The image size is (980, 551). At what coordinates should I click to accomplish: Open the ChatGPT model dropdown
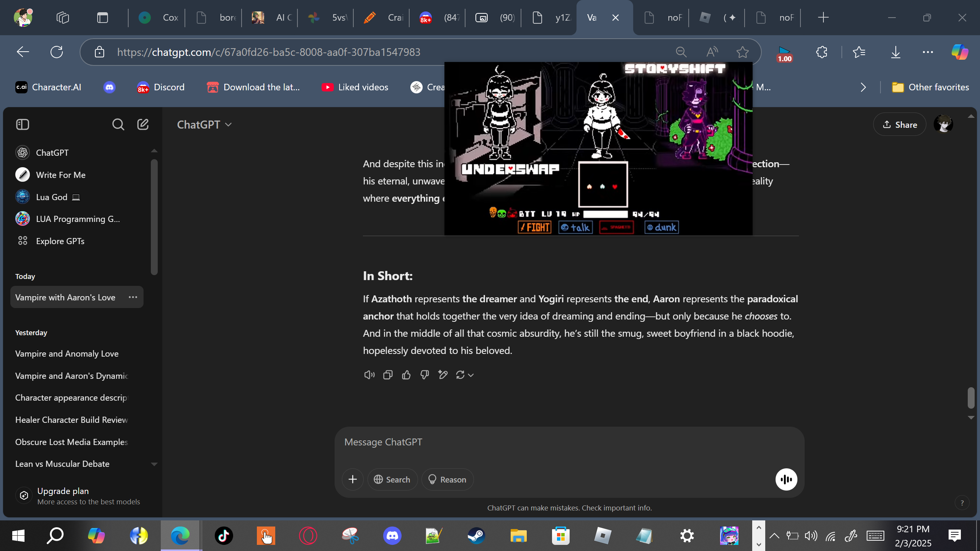(204, 124)
